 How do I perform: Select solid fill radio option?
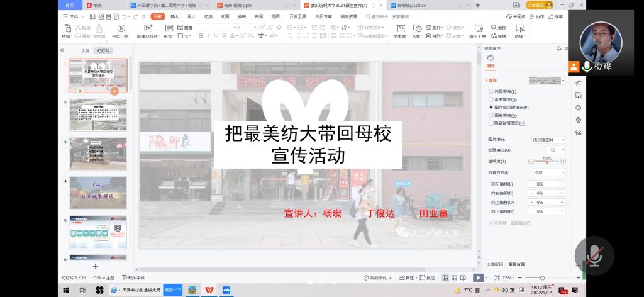pyautogui.click(x=491, y=91)
